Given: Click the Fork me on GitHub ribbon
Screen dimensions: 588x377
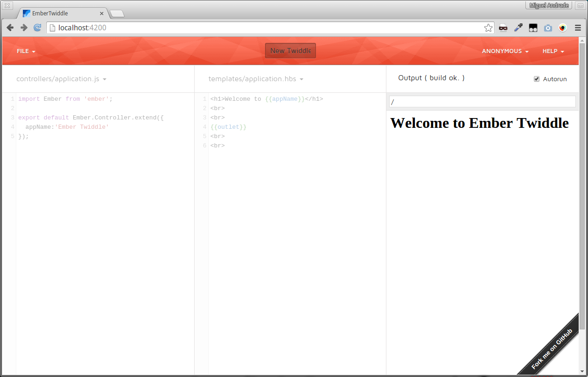Looking at the screenshot, I should pyautogui.click(x=552, y=349).
